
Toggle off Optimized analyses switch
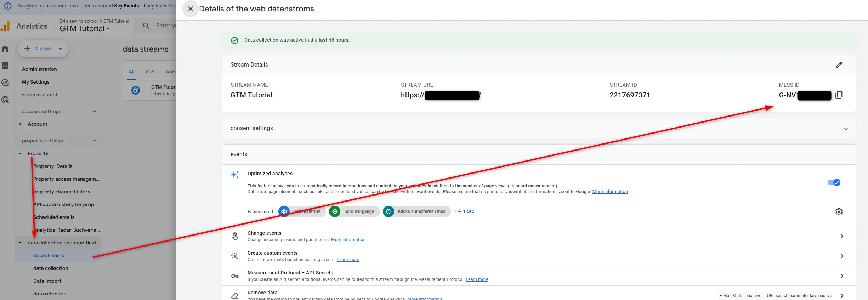[834, 182]
